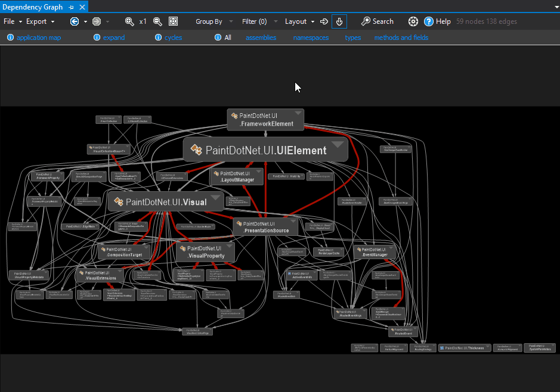Select the PaintDotNet.UI.Visual node
The height and width of the screenshot is (392, 560).
click(x=166, y=201)
